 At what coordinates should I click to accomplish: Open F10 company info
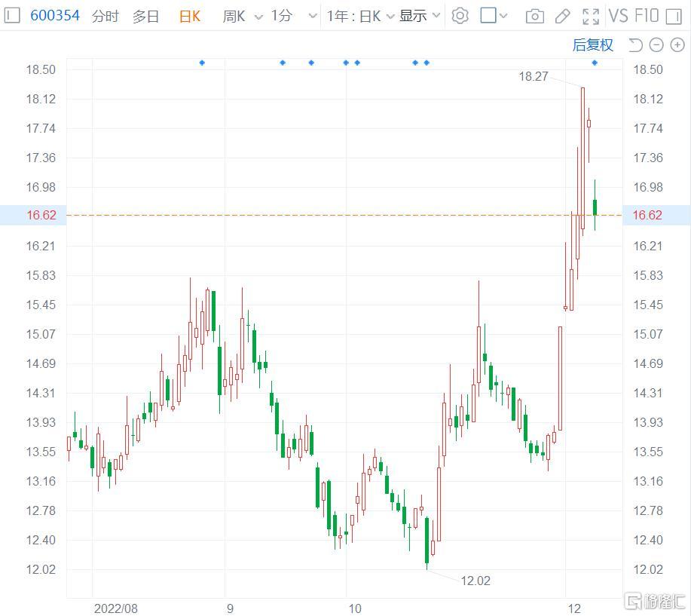pos(647,16)
